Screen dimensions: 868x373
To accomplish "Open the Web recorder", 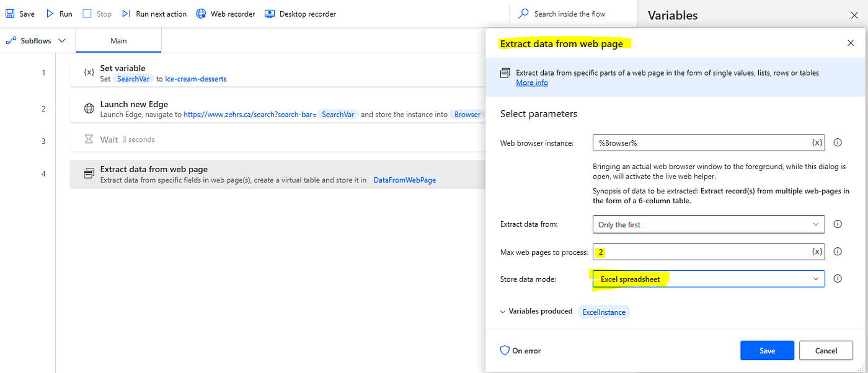I will pos(225,13).
